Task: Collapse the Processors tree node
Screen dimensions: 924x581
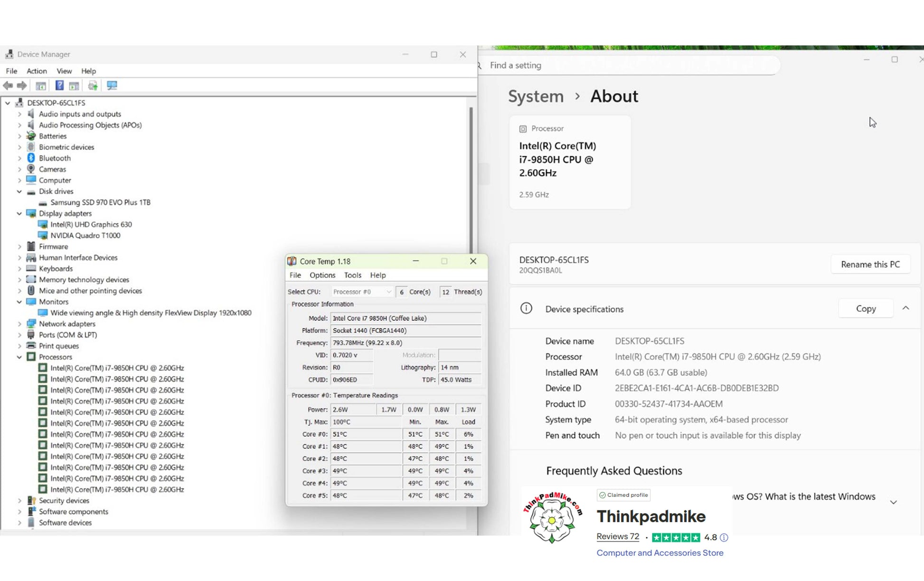Action: pyautogui.click(x=19, y=357)
